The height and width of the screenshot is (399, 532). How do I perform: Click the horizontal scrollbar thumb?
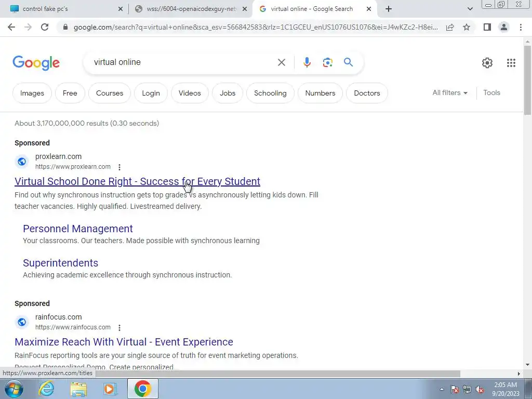[277, 374]
